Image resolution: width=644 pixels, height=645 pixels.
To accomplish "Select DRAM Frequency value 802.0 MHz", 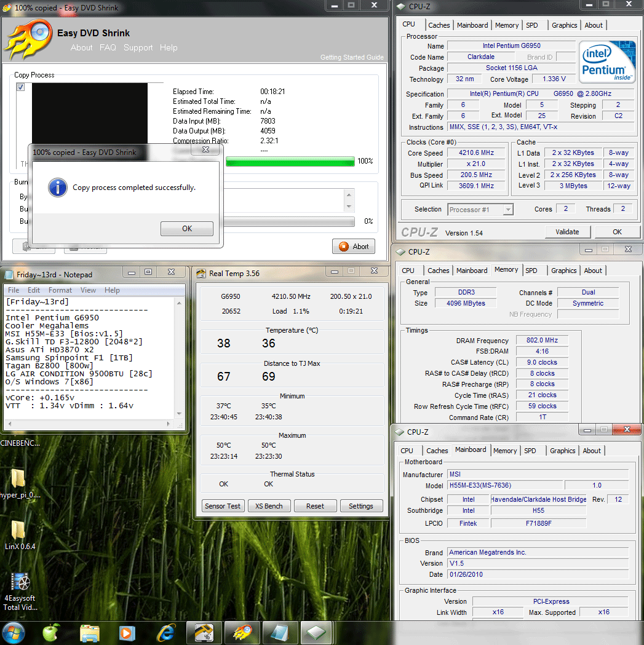I will click(542, 341).
